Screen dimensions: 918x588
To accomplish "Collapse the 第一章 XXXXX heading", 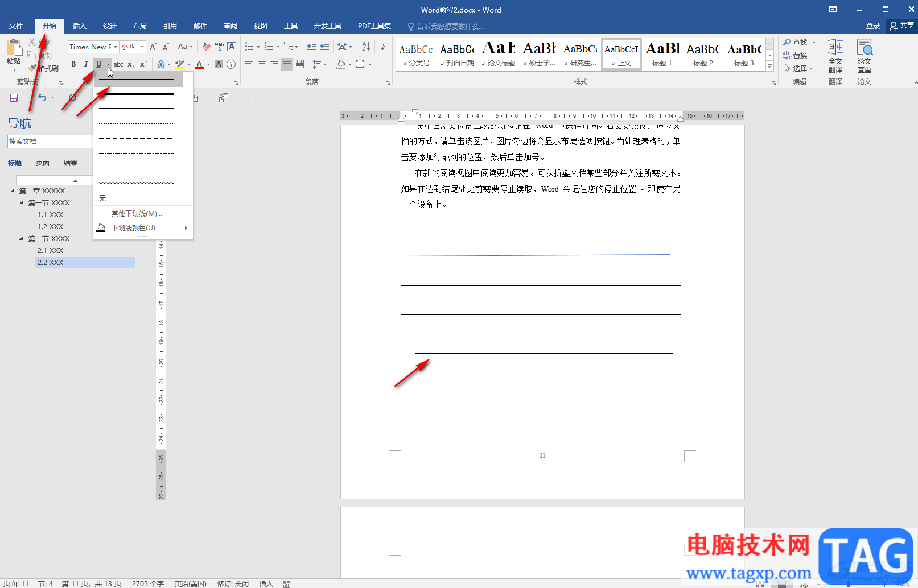I will 12,191.
